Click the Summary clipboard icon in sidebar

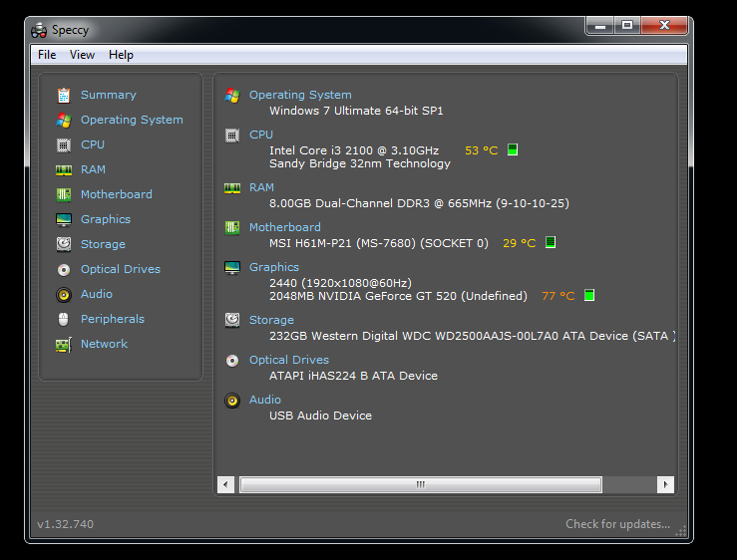(x=64, y=96)
